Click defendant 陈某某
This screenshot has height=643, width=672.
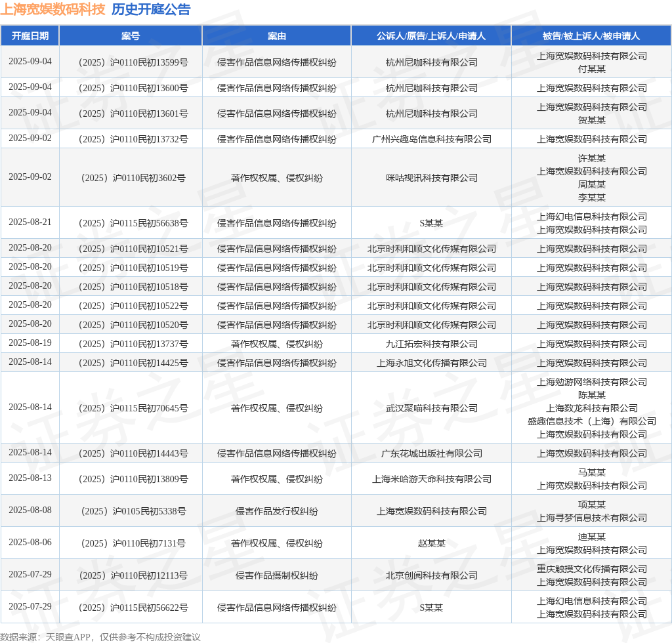point(592,396)
